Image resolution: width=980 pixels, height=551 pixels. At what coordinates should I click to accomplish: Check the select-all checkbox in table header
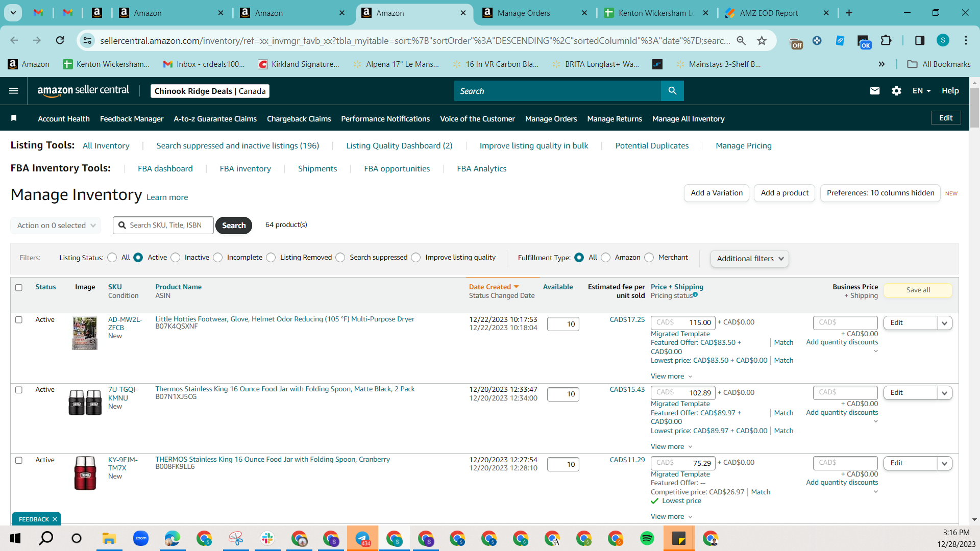[x=19, y=287]
